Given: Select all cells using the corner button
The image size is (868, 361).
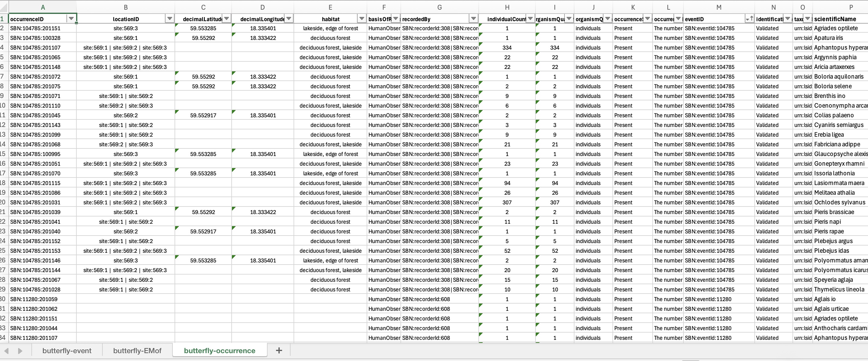Looking at the screenshot, I should pos(3,7).
